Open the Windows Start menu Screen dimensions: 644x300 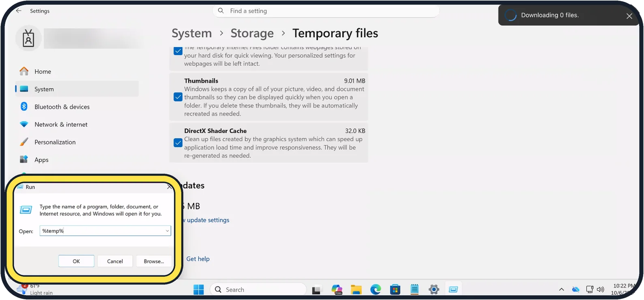tap(199, 289)
